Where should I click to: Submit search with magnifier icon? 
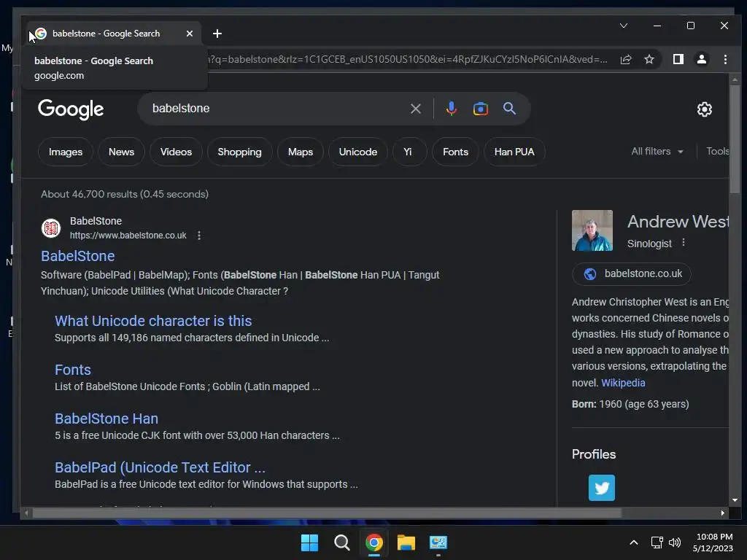pyautogui.click(x=509, y=109)
